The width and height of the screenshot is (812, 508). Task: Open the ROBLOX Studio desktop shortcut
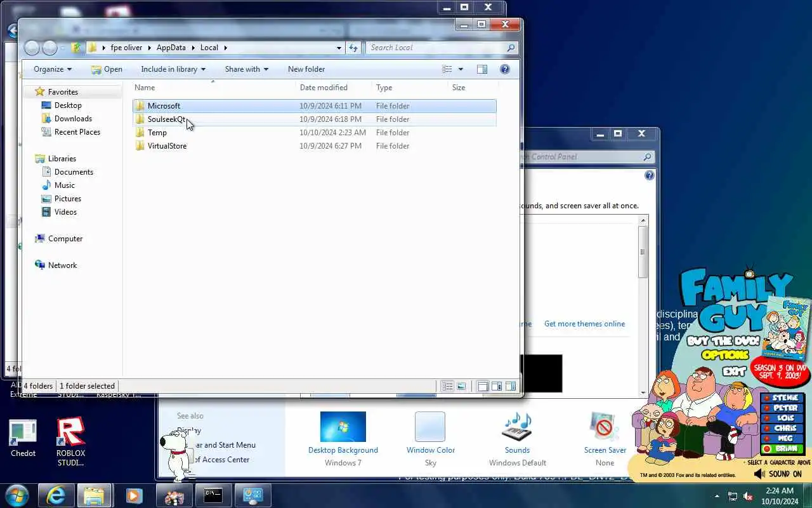[x=70, y=441]
